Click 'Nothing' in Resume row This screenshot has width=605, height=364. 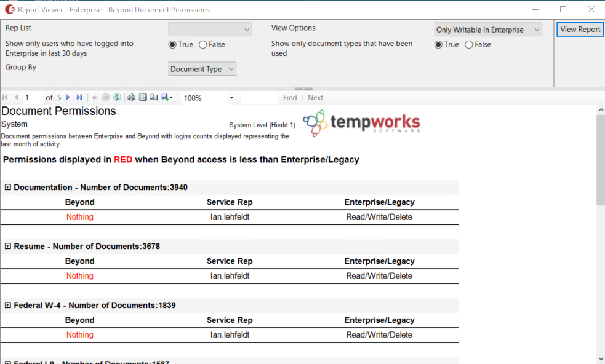pyautogui.click(x=80, y=276)
